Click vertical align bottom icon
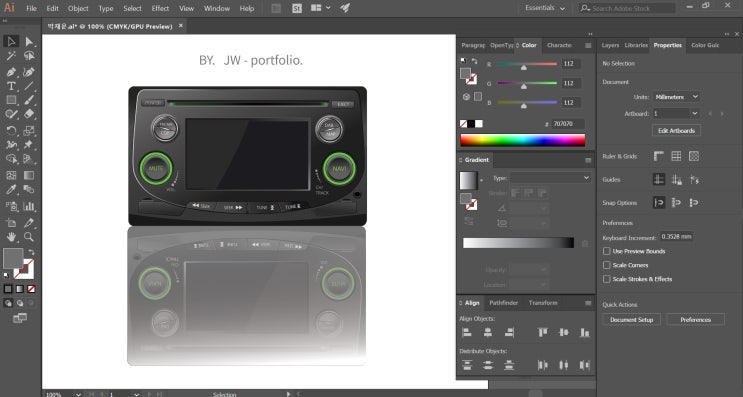 click(585, 333)
